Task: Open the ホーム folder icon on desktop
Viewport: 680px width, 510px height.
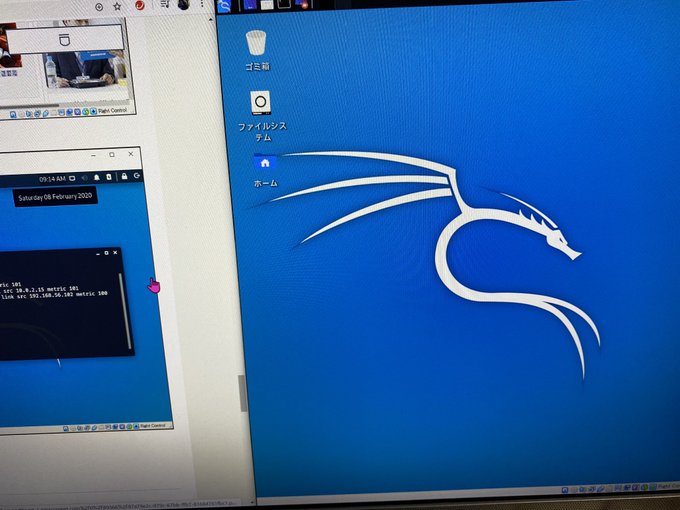Action: point(265,170)
